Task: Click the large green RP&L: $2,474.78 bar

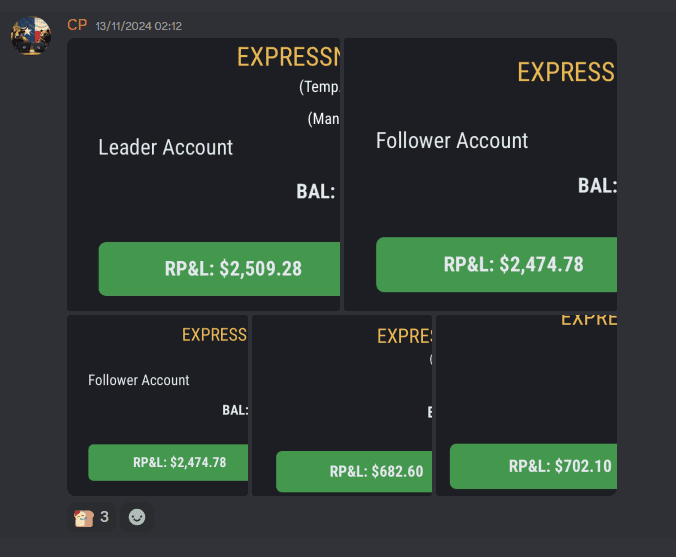Action: 496,264
